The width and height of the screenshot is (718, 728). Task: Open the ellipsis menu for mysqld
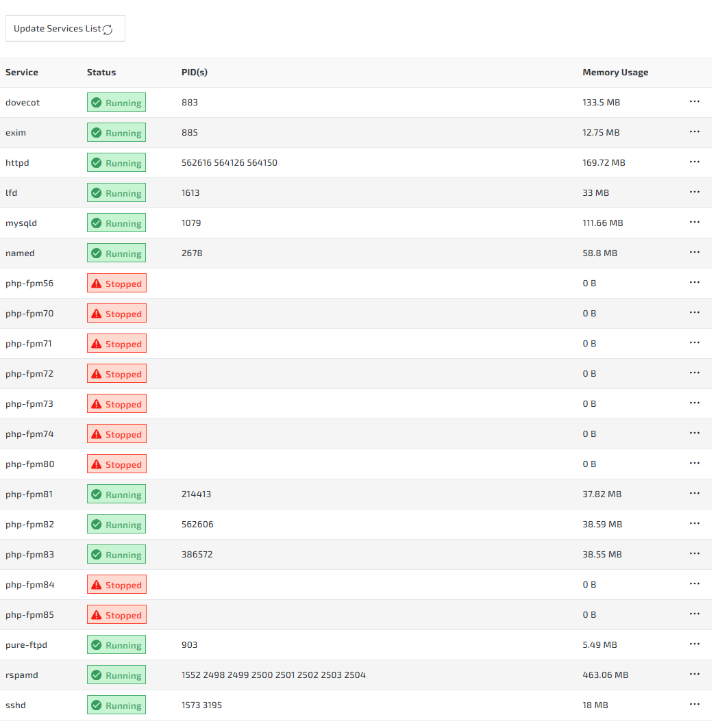coord(694,222)
